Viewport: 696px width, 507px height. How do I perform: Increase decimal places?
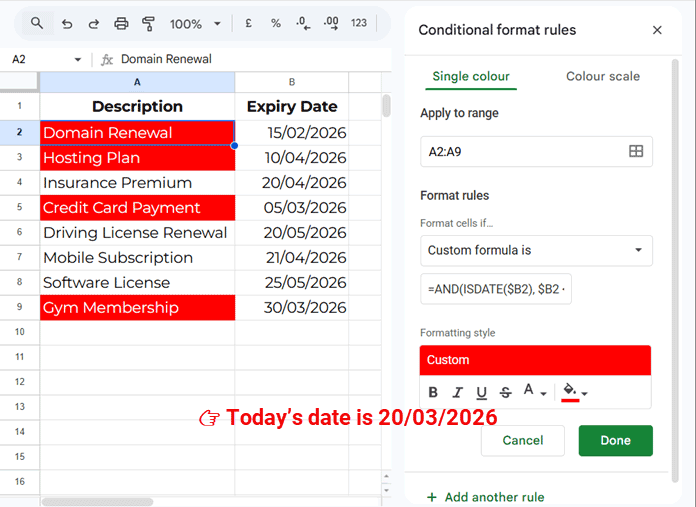click(331, 23)
